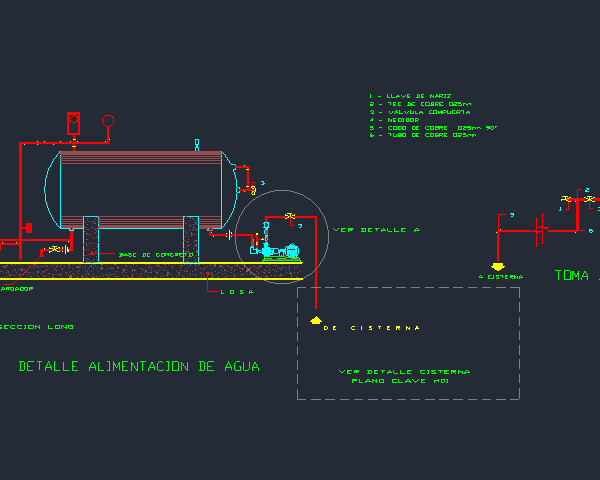Select the 'VER DETALLE CISTERNA' text
The height and width of the screenshot is (480, 600).
point(404,372)
